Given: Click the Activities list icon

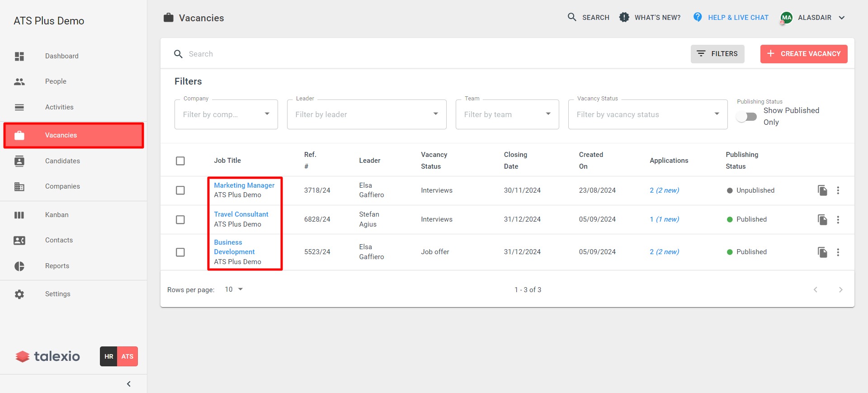Looking at the screenshot, I should point(19,107).
